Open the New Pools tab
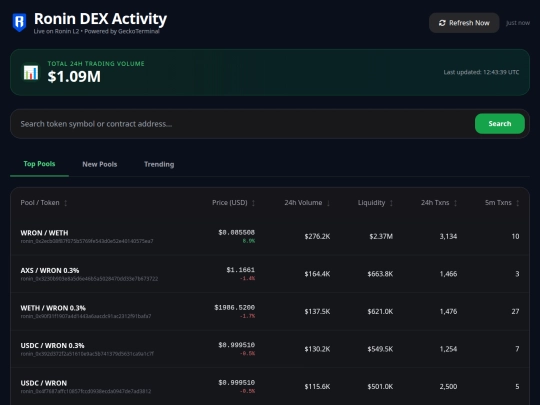The height and width of the screenshot is (405, 540). (100, 164)
